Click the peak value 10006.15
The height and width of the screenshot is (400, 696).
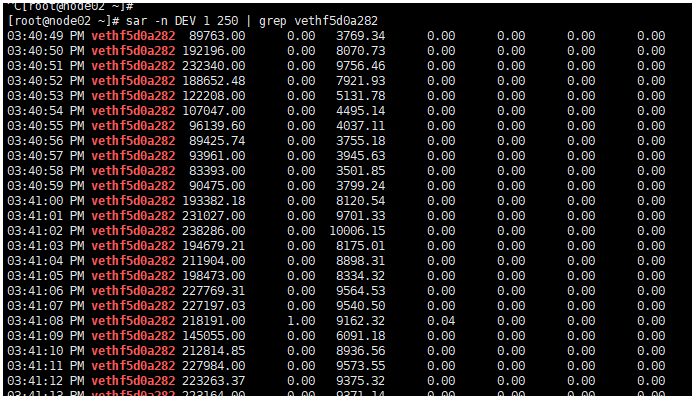click(x=357, y=231)
